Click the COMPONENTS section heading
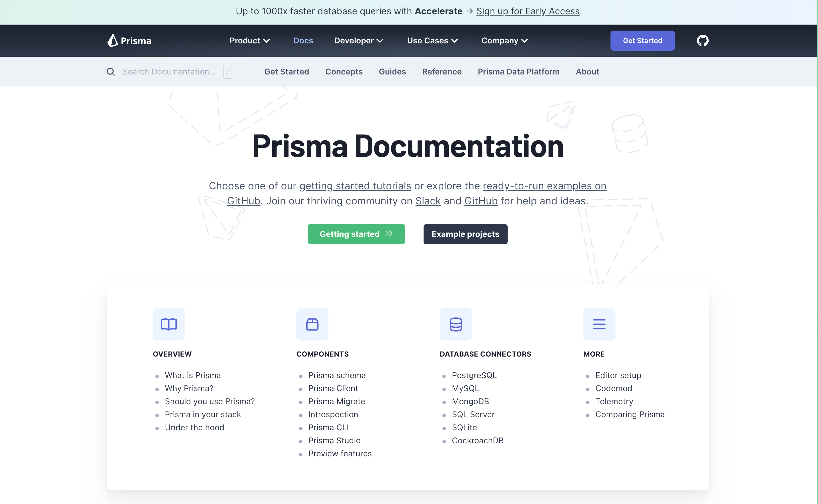This screenshot has height=504, width=818. coord(322,354)
